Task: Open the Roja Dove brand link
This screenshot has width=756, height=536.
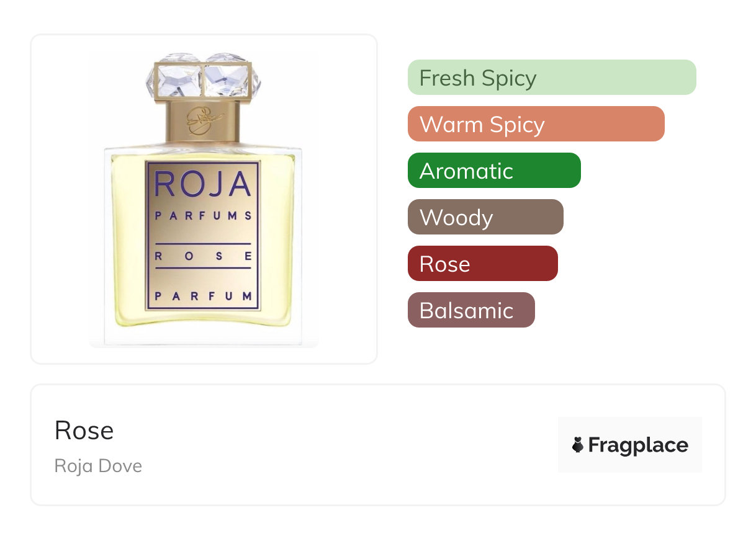Action: [98, 465]
